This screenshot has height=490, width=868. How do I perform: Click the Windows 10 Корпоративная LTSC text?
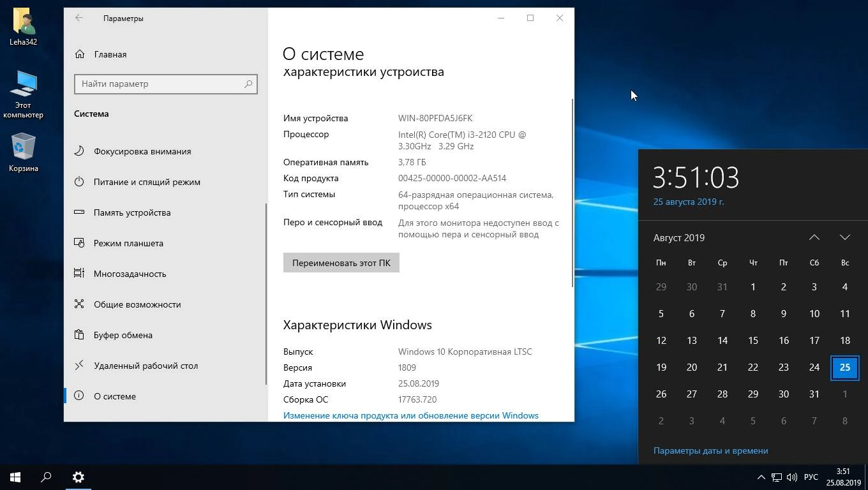pos(465,352)
